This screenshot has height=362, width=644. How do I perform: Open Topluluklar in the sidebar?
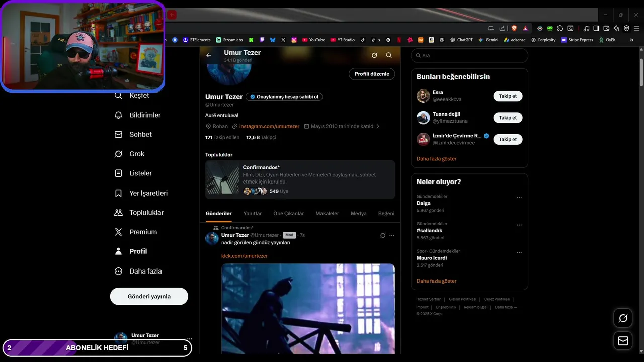coord(139,213)
